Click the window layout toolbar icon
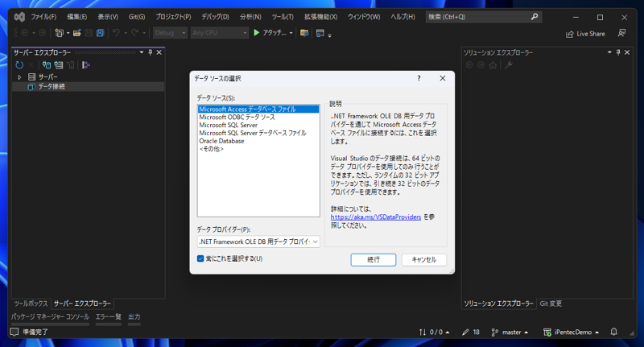Image resolution: width=644 pixels, height=347 pixels. click(x=320, y=33)
